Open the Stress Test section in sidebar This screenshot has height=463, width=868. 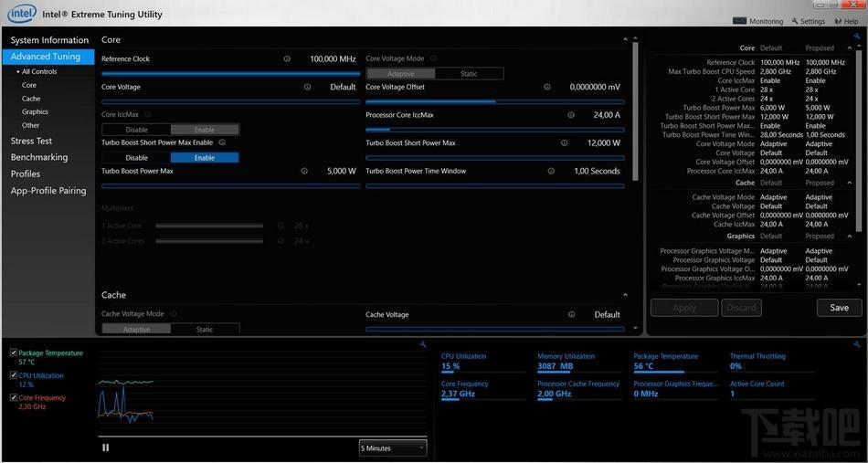pyautogui.click(x=31, y=141)
